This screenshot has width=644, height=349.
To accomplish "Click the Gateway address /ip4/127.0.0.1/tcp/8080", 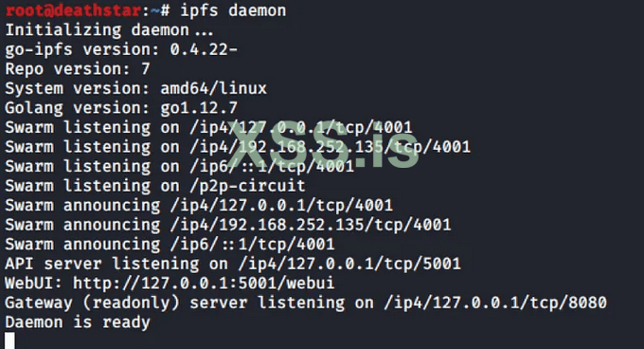I will click(x=495, y=303).
